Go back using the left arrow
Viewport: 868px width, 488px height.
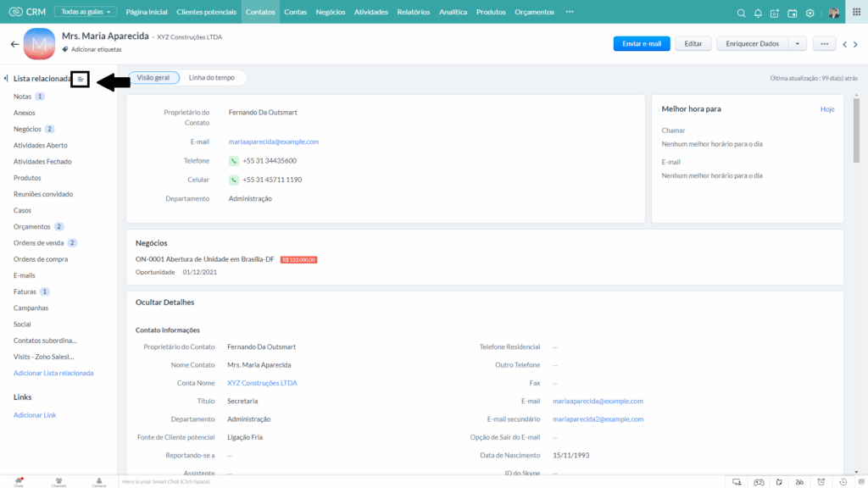tap(14, 44)
